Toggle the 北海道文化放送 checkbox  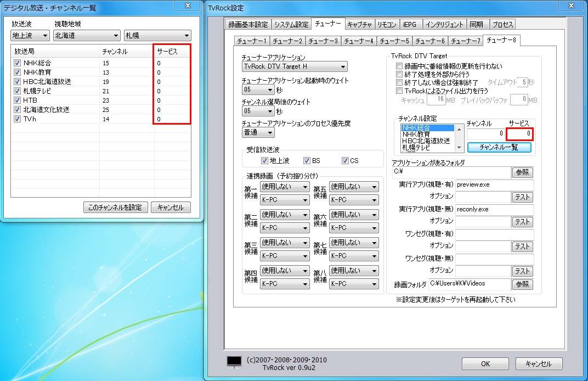tap(17, 110)
